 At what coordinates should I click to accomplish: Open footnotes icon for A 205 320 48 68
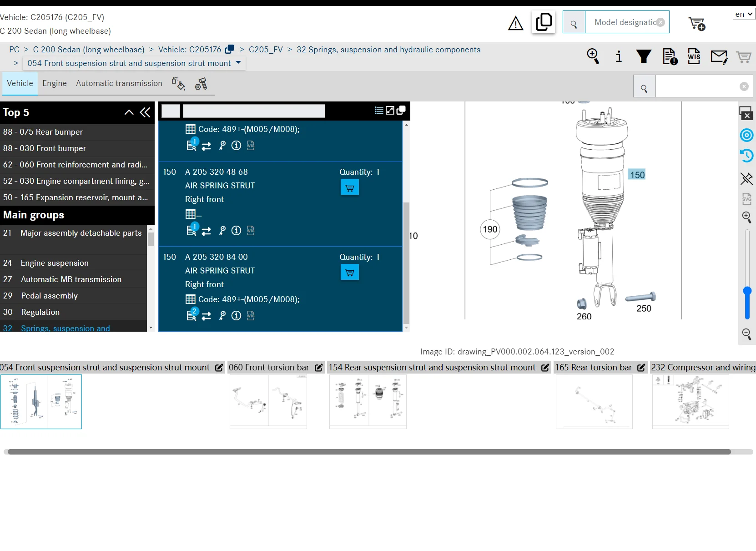192,230
